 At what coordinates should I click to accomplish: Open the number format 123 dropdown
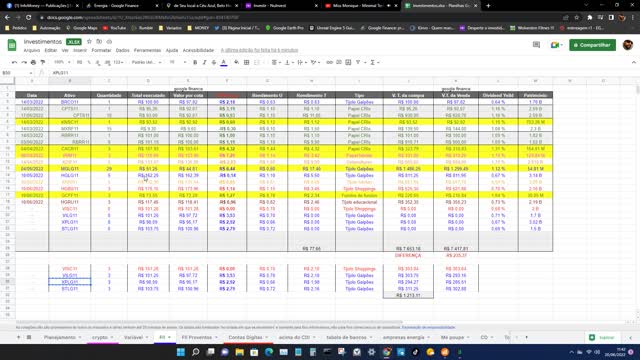tap(118, 62)
